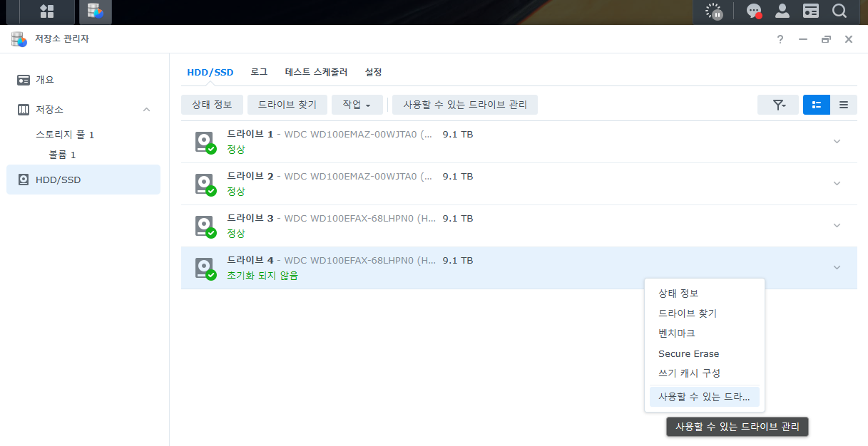Switch to the 테스트 스케줄러 tab

click(316, 72)
